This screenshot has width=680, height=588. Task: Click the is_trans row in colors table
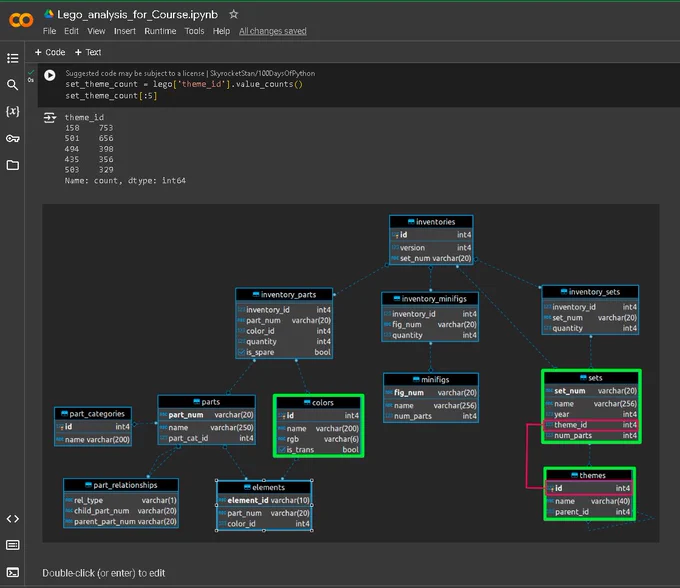(x=318, y=450)
